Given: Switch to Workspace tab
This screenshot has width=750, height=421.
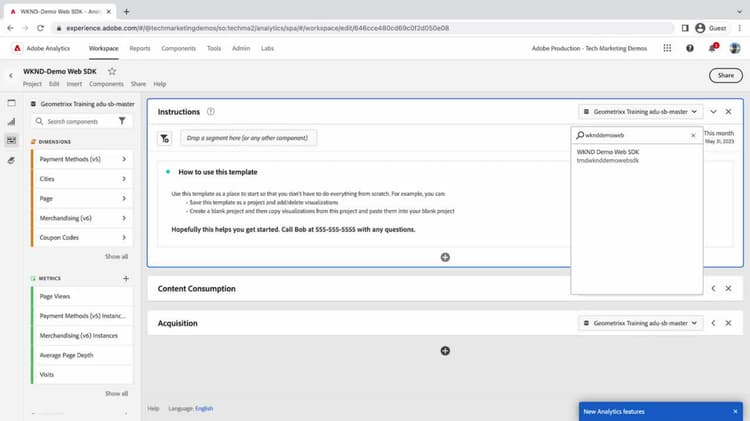Looking at the screenshot, I should pos(103,48).
